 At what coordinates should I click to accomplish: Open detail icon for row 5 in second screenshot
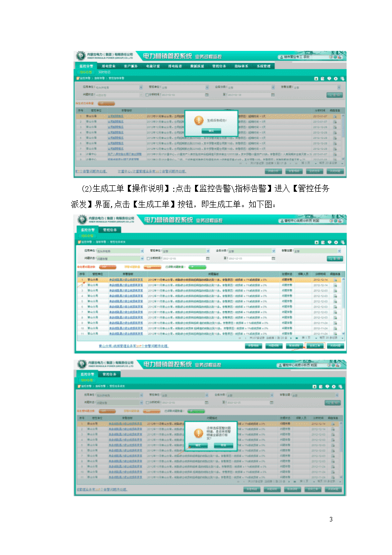pos(335,301)
